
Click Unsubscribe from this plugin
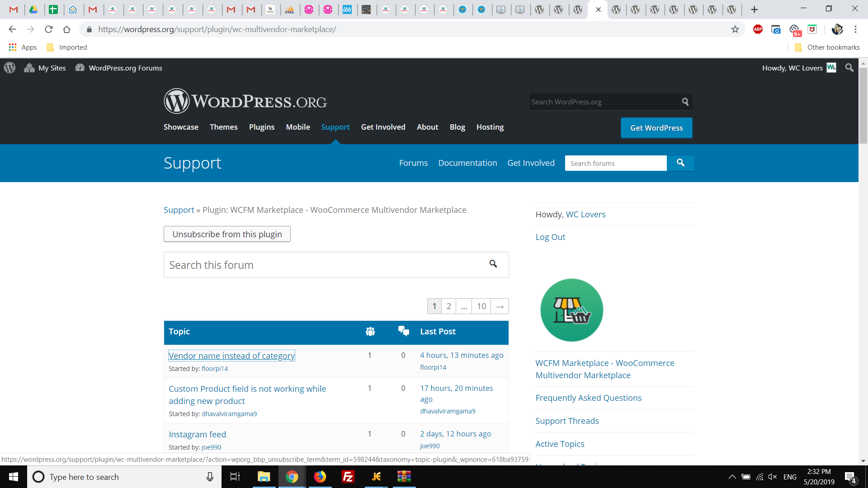click(x=227, y=234)
